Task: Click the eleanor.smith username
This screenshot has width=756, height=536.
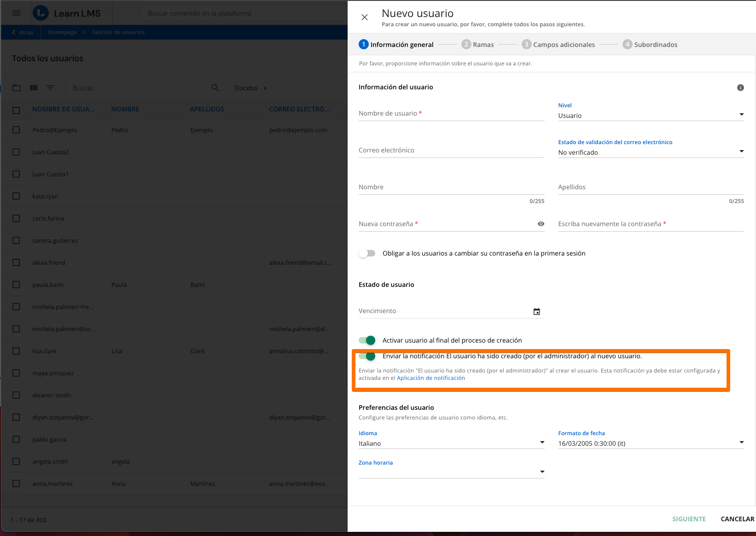Action: (x=52, y=395)
